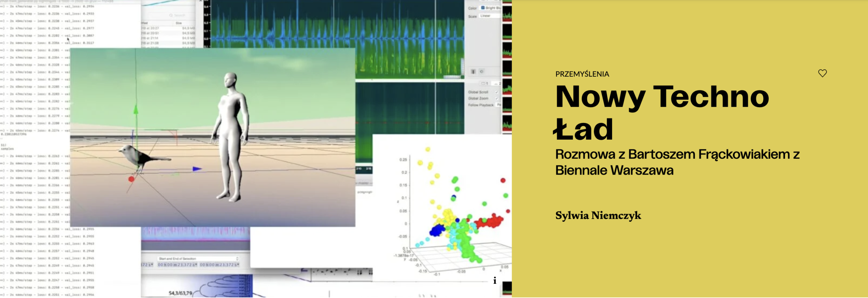The height and width of the screenshot is (298, 868).
Task: Click the article subtitle about Bartosz Frąckowiak
Action: (677, 162)
